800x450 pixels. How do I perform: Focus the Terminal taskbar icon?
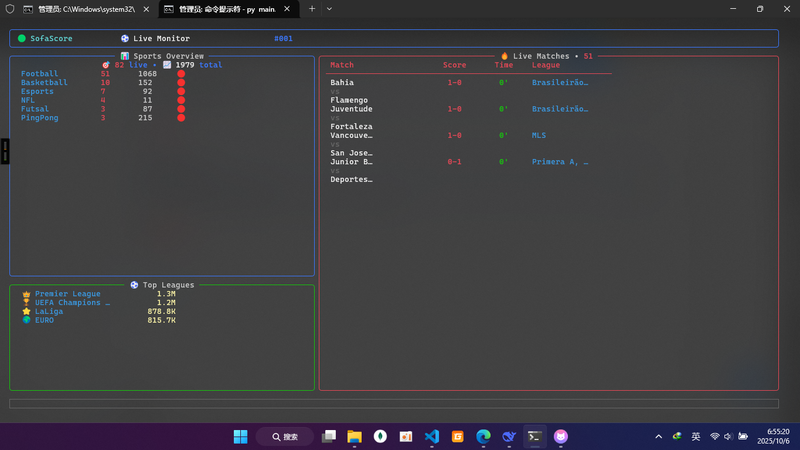535,436
